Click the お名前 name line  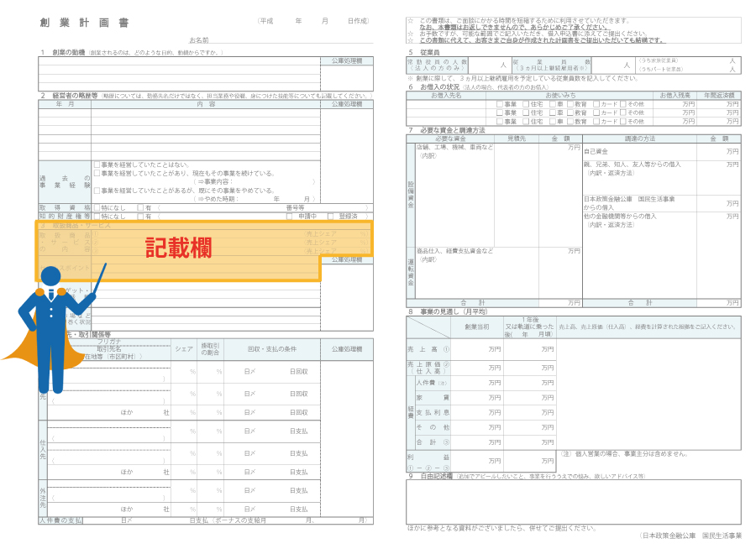pos(281,40)
